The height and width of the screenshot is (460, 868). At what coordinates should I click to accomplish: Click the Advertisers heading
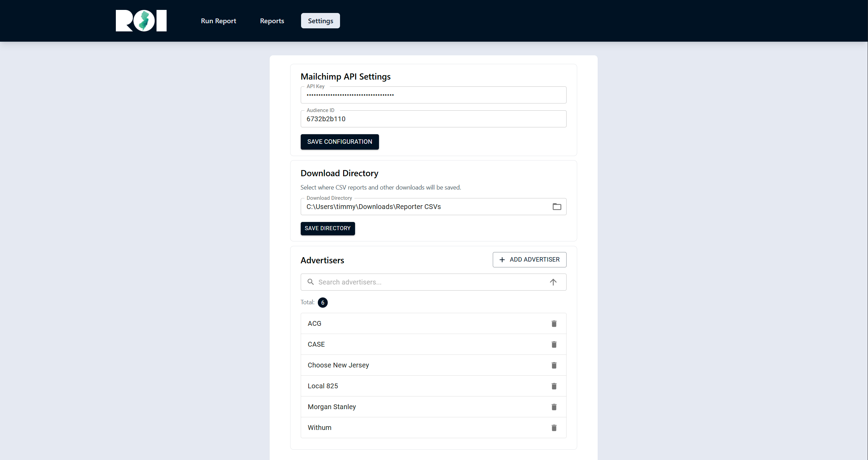point(322,260)
